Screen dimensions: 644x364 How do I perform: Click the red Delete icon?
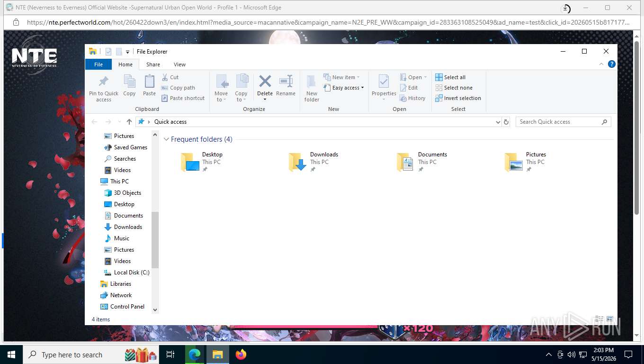pyautogui.click(x=265, y=82)
